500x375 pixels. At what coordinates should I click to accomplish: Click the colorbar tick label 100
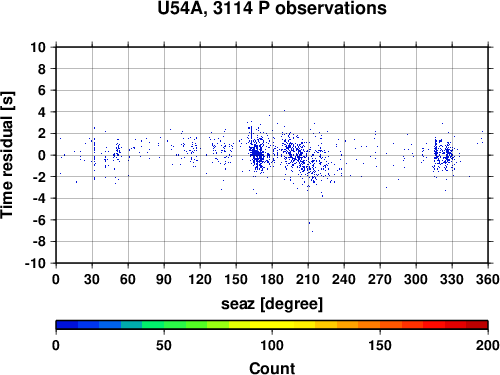pos(272,345)
